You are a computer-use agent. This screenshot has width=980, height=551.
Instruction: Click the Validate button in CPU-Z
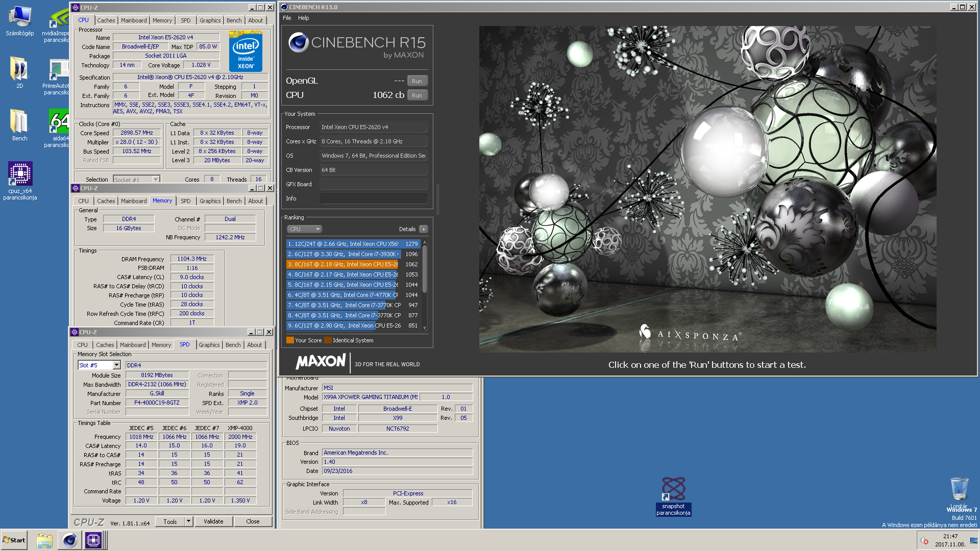point(213,521)
